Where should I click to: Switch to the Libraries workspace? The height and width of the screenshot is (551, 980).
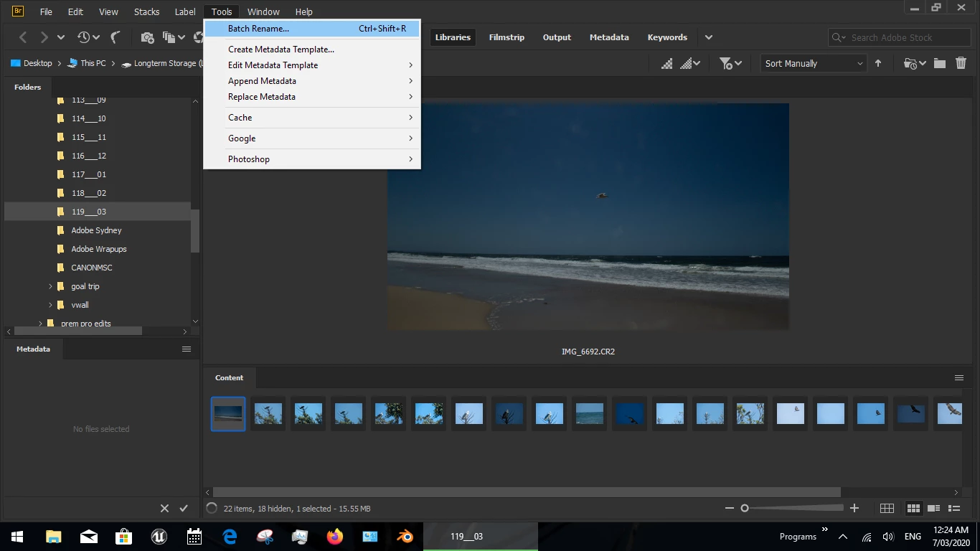[453, 37]
